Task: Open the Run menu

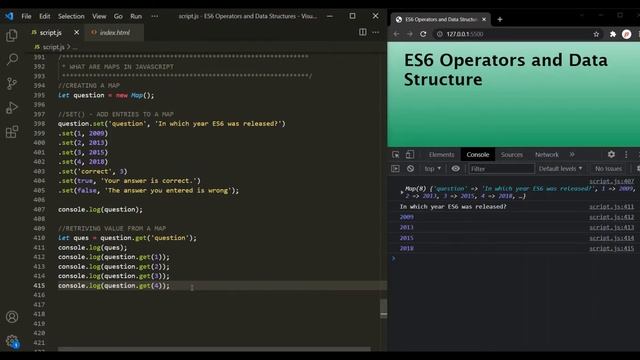Action: tap(136, 16)
